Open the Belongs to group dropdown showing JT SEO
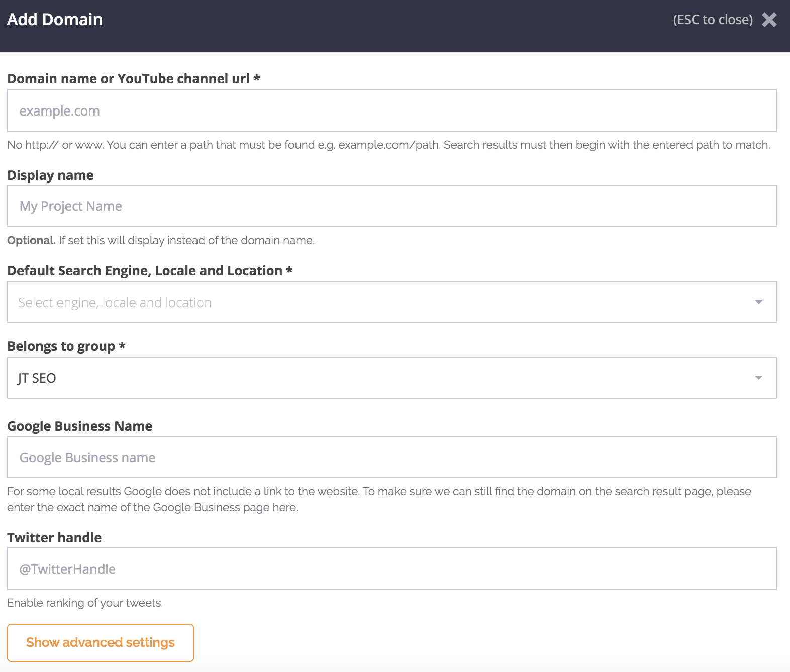Viewport: 790px width, 672px height. 392,378
